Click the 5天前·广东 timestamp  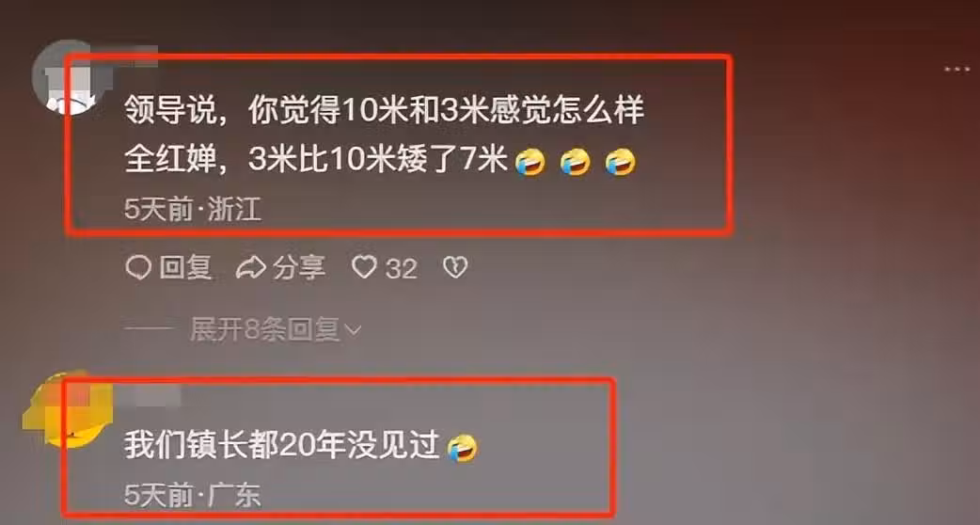tap(192, 496)
